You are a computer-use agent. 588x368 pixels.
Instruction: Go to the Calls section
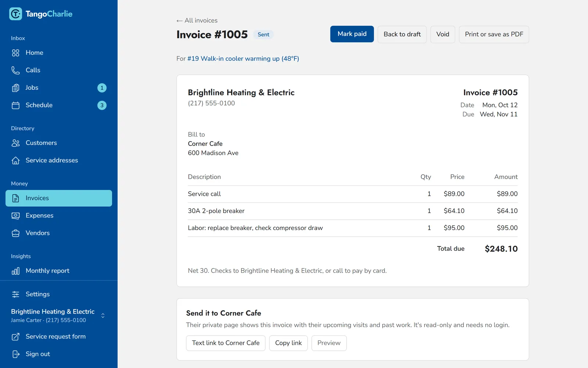(x=59, y=70)
